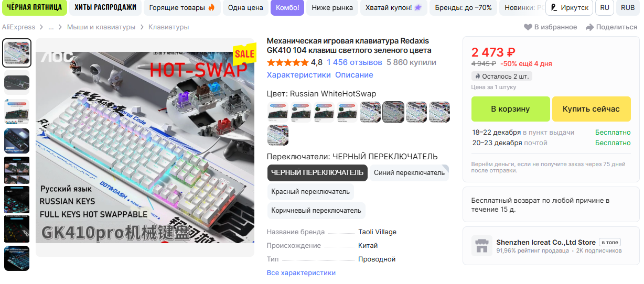This screenshot has width=644, height=284.
Task: Add the keyboard with В корзину button
Action: (x=511, y=109)
